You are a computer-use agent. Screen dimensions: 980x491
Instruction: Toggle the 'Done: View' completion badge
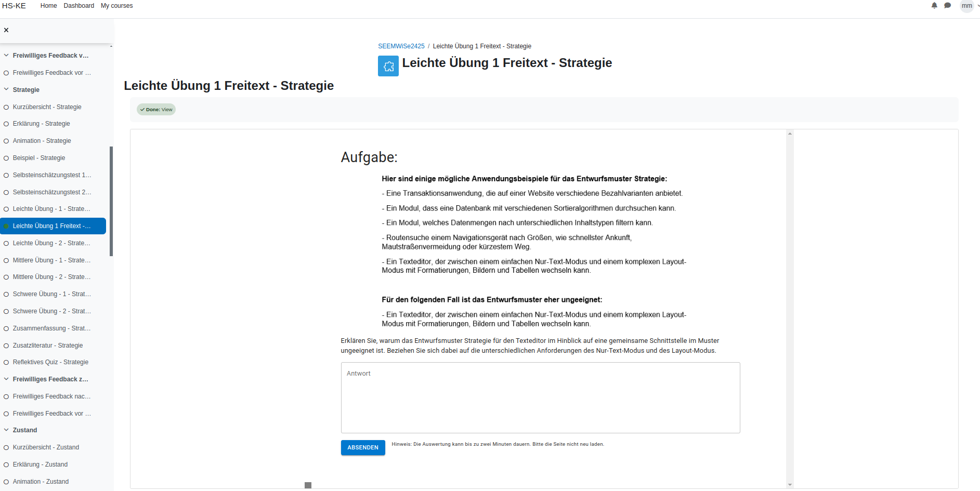(156, 109)
